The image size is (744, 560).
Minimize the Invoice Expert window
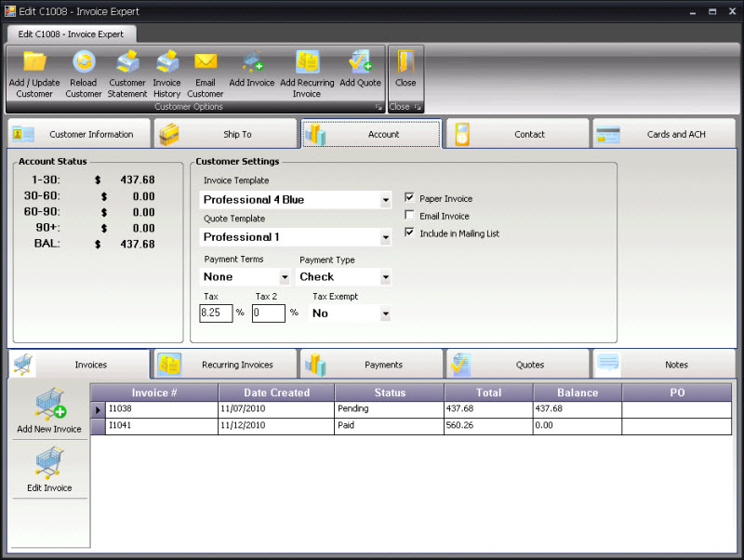pyautogui.click(x=693, y=11)
